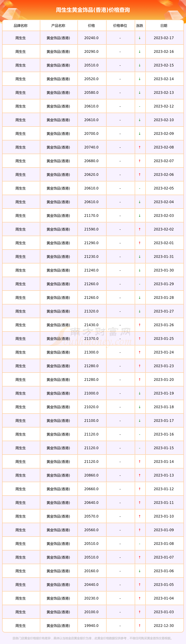The width and height of the screenshot is (186, 644).
Task: Click the down arrow for 2023-01-19
Action: 139,393
